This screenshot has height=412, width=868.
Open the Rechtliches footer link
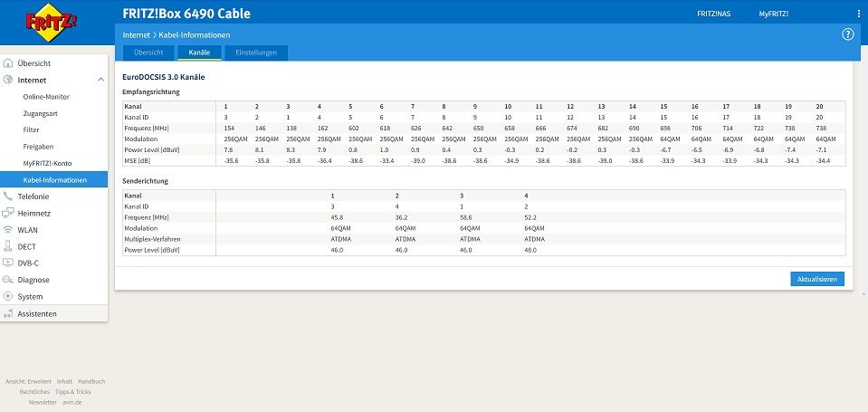coord(34,391)
